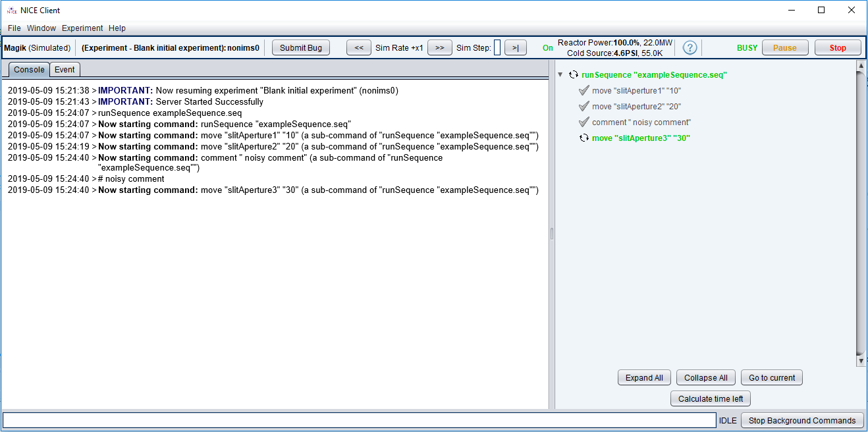Viewport: 868px width, 432px height.
Task: Pause the running experiment
Action: click(784, 47)
